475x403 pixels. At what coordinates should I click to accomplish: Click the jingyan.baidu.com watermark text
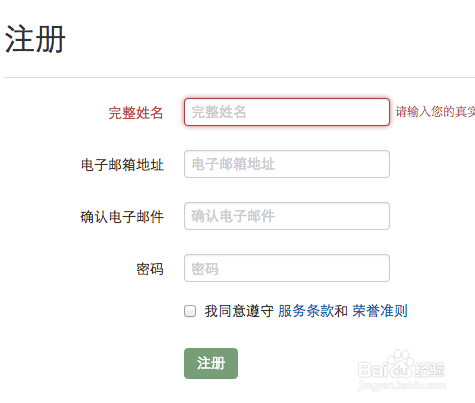(x=401, y=386)
